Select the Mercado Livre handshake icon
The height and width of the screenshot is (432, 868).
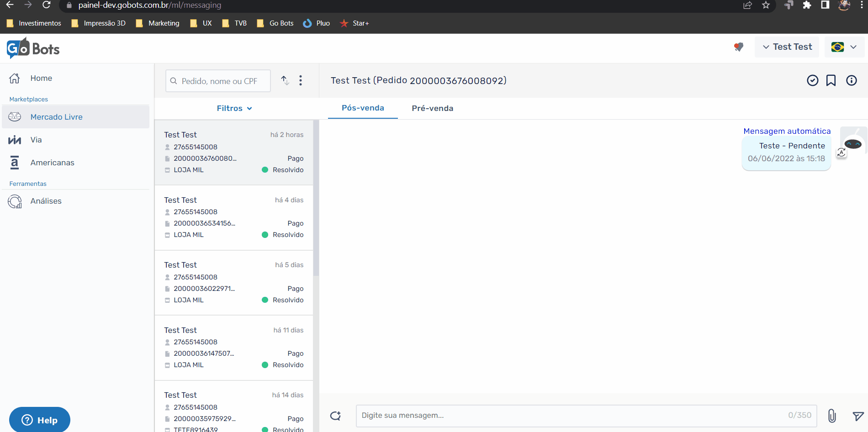click(x=15, y=117)
